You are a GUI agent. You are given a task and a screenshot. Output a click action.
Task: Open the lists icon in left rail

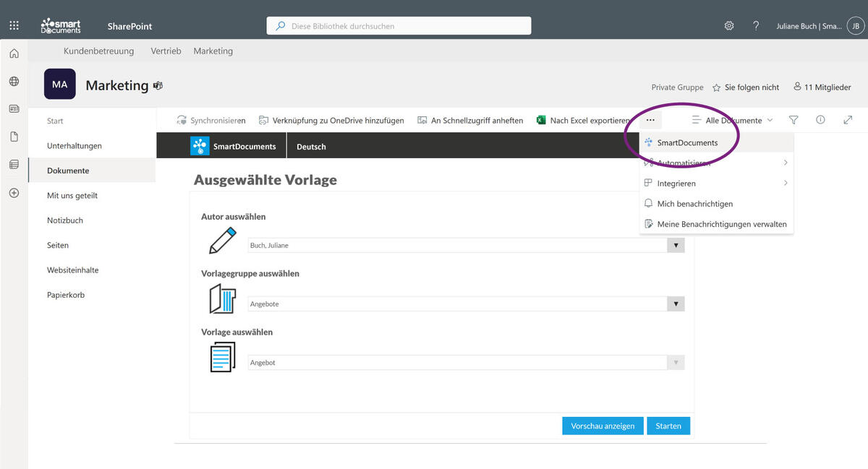pyautogui.click(x=14, y=165)
